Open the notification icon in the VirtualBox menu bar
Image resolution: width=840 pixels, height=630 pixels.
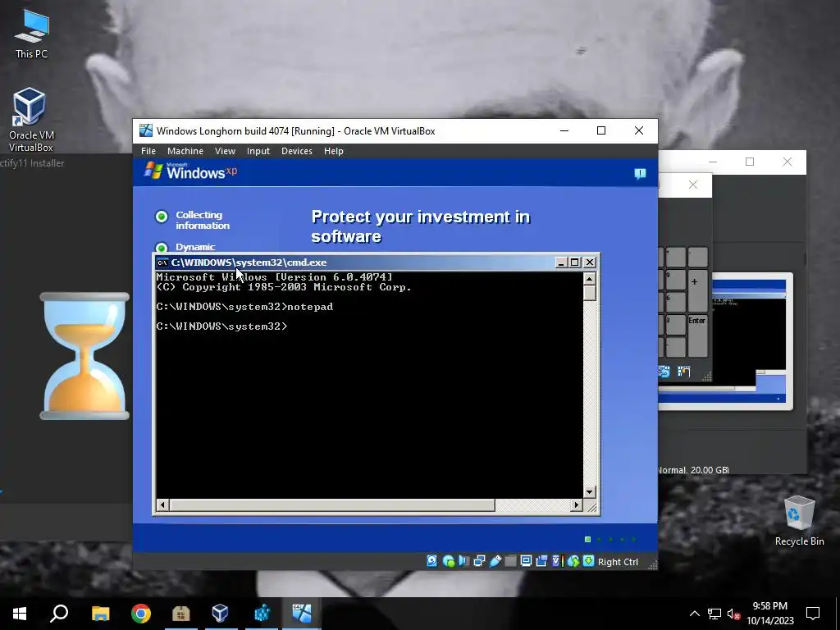640,174
